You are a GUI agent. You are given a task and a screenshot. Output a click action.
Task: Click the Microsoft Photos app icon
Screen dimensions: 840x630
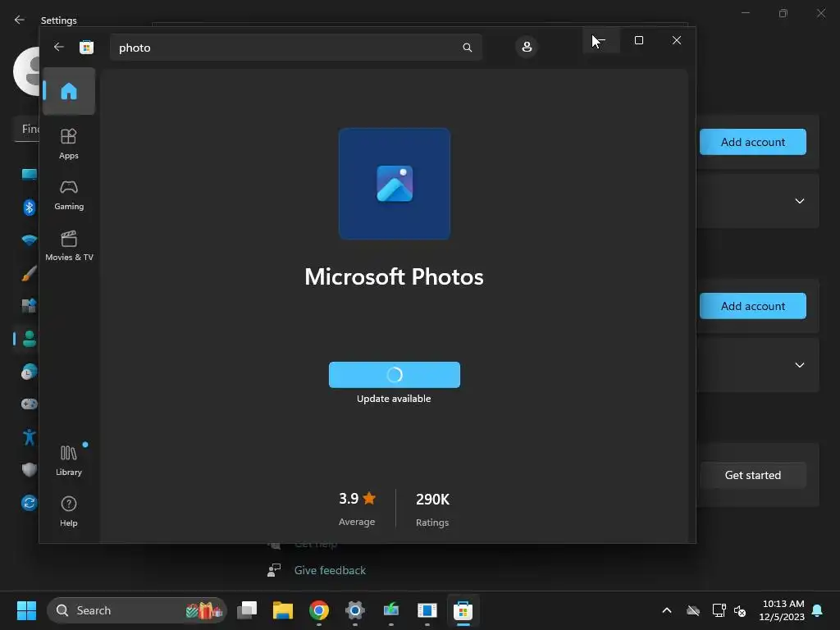pyautogui.click(x=395, y=184)
